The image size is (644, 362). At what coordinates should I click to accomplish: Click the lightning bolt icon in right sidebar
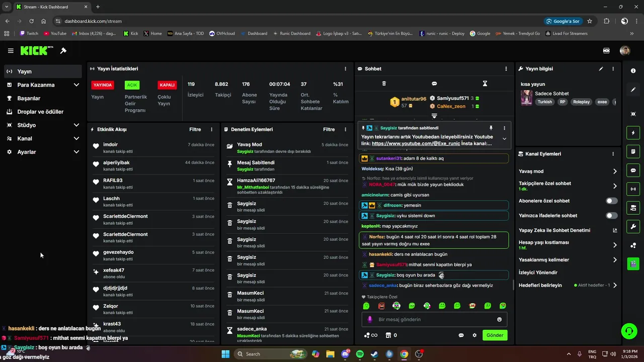(x=633, y=133)
